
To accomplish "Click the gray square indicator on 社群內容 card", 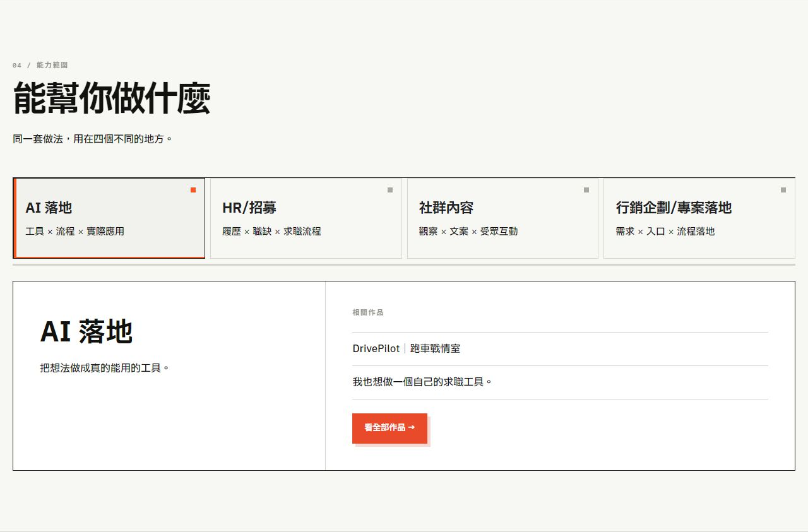I will [586, 190].
